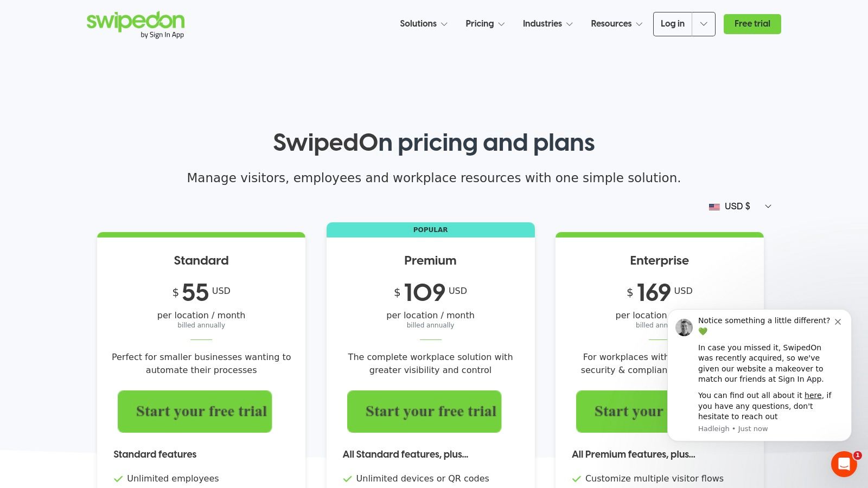Click the SwipedOn logo
The height and width of the screenshot is (488, 868).
tap(136, 25)
